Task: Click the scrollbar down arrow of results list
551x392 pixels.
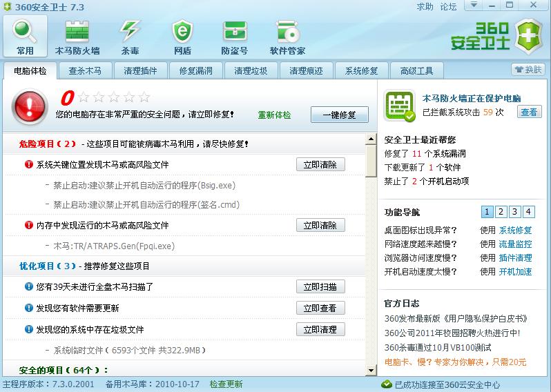Action: tap(371, 370)
